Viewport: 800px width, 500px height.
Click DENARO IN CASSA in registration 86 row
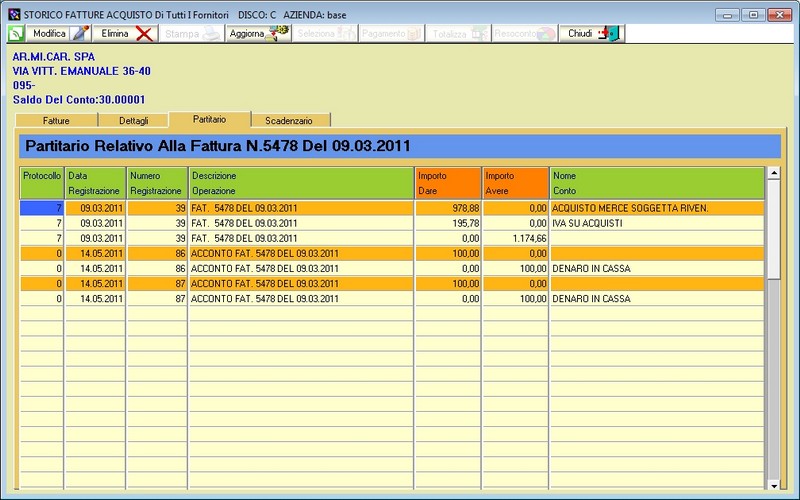(x=591, y=268)
